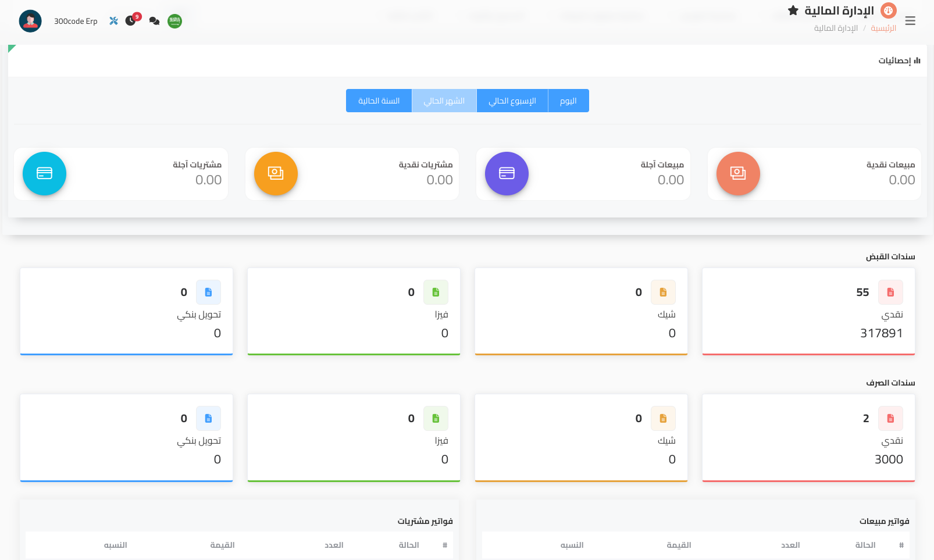Click green document icon in سندات القبض فيزا card

(x=436, y=292)
